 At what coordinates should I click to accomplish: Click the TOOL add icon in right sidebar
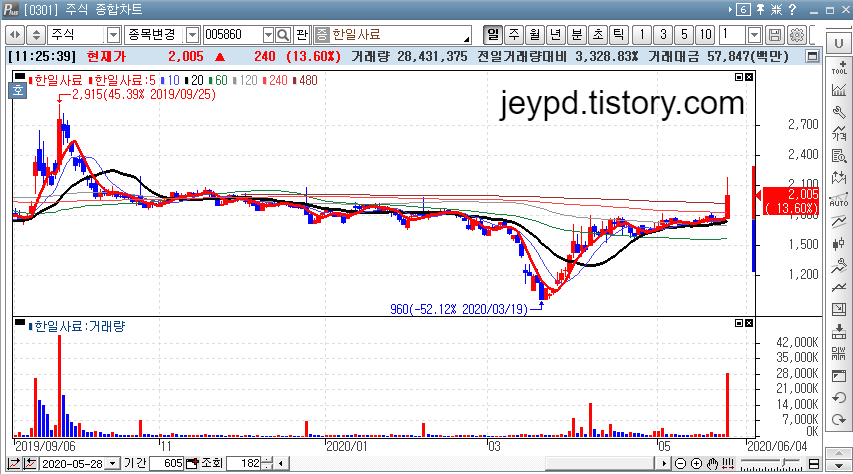tap(839, 67)
